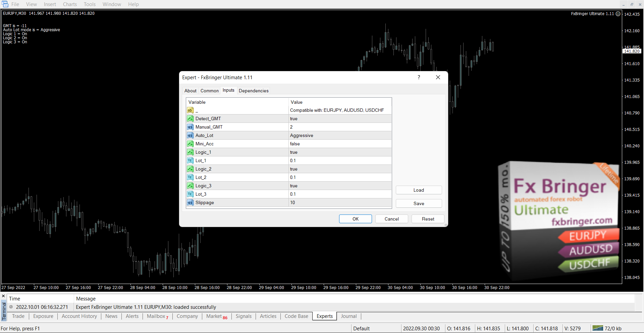This screenshot has height=333, width=644.
Task: Open the File menu
Action: pos(15,4)
